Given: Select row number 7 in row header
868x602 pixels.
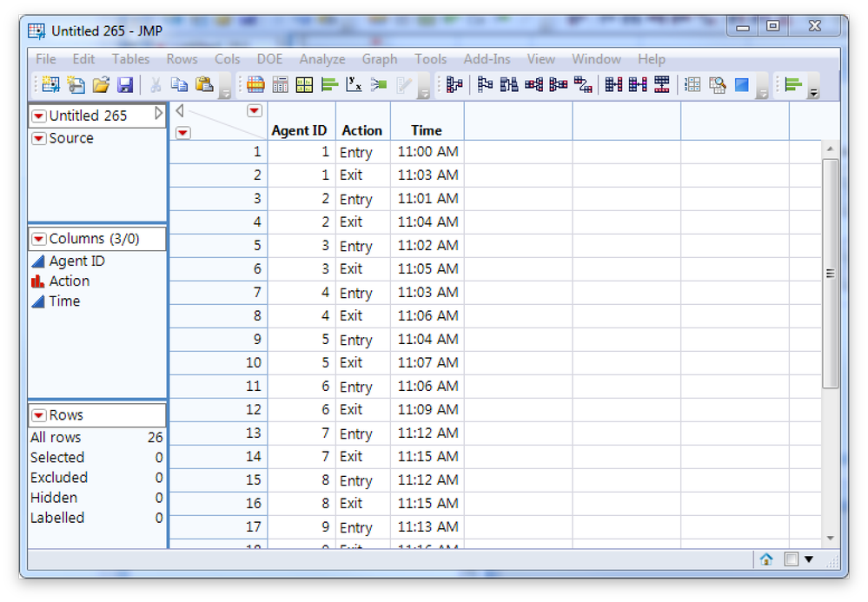Looking at the screenshot, I should [x=218, y=292].
